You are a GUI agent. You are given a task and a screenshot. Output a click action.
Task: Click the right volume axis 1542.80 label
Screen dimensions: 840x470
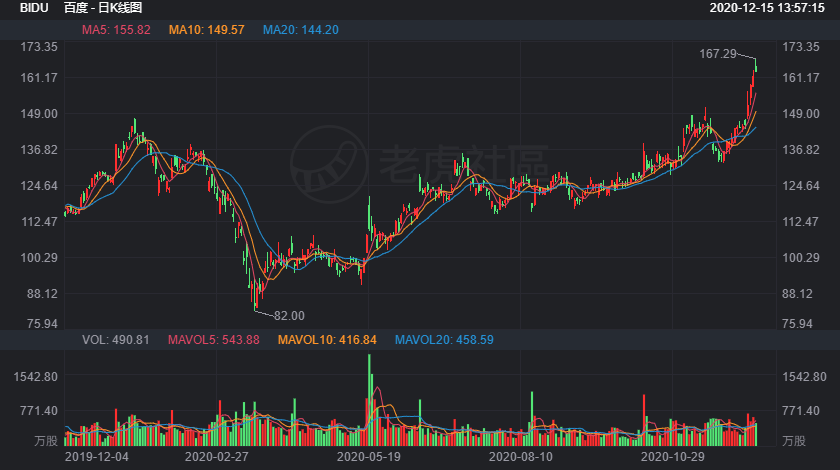(805, 377)
